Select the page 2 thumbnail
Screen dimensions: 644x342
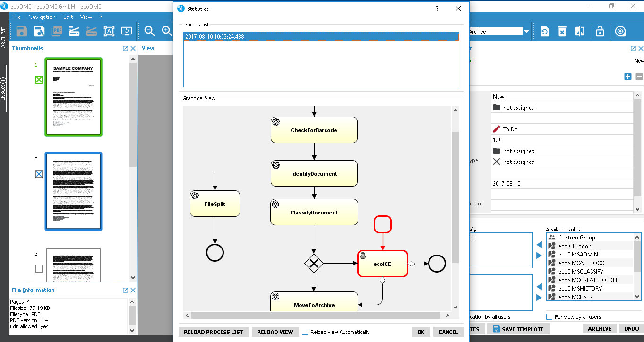tap(73, 191)
